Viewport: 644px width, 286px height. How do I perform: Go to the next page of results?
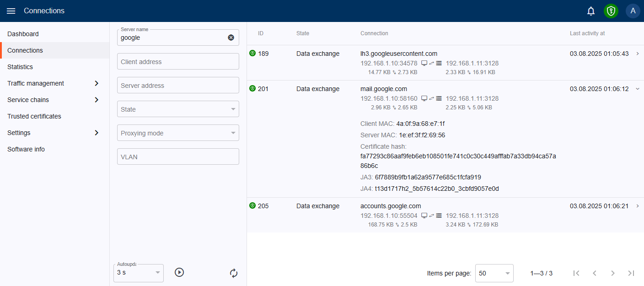point(613,273)
